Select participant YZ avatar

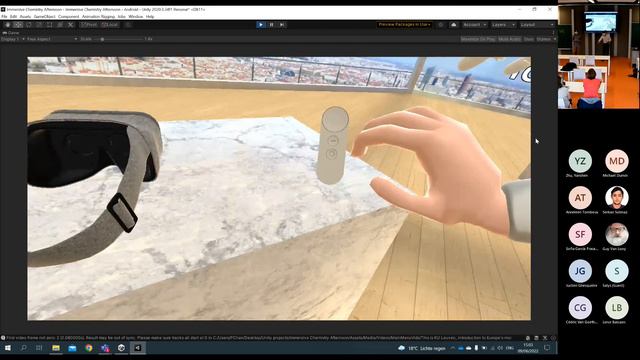coord(580,161)
